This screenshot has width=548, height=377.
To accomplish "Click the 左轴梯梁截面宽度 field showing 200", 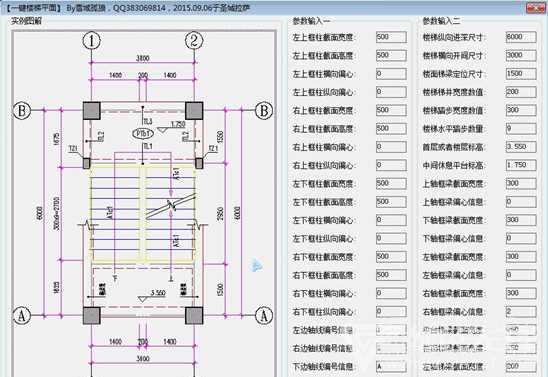I will (x=521, y=367).
